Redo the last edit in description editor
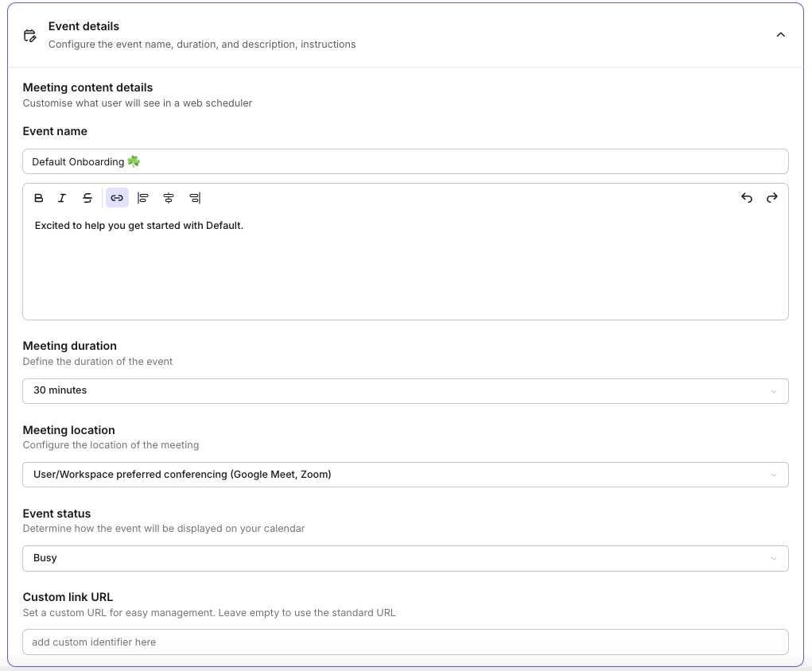This screenshot has height=671, width=812. [771, 198]
